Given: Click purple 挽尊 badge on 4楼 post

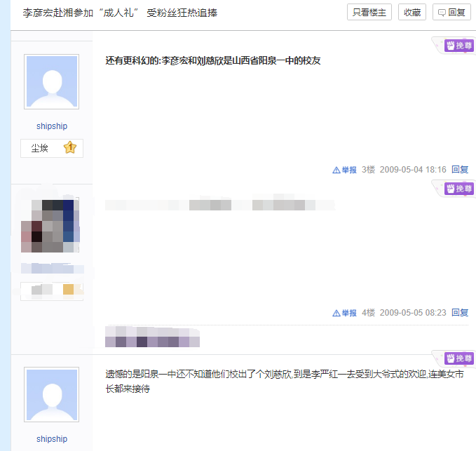Looking at the screenshot, I should pos(458,189).
